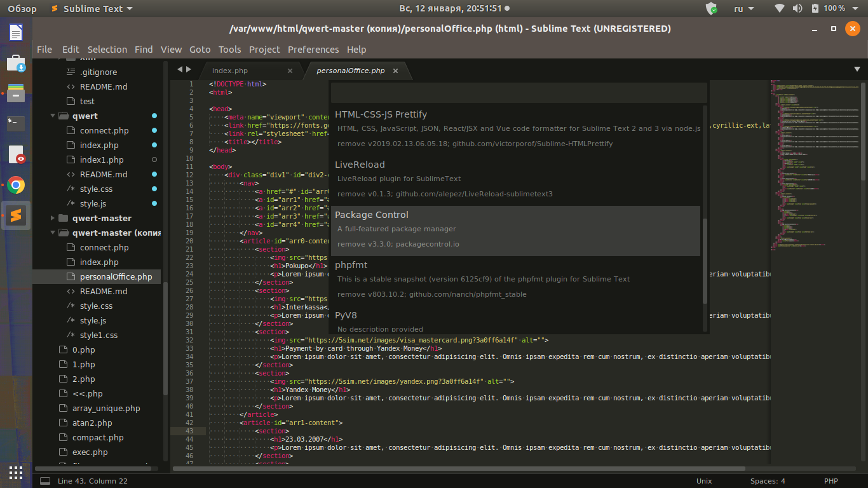Open the Project menu
868x488 pixels.
(x=264, y=50)
